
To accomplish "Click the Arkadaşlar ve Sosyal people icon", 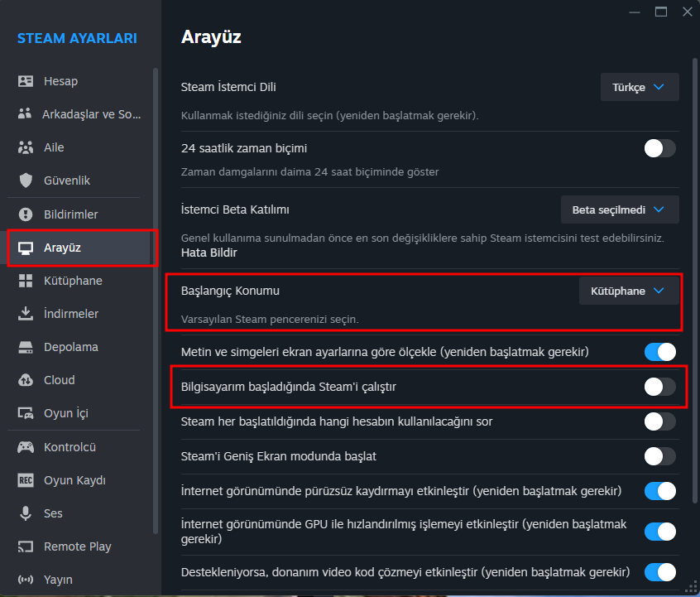I will pyautogui.click(x=25, y=113).
